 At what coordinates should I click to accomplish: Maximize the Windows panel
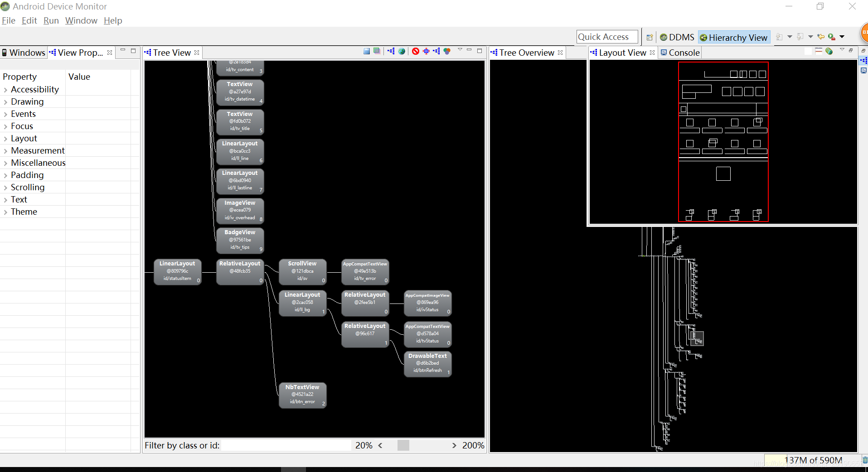click(133, 51)
